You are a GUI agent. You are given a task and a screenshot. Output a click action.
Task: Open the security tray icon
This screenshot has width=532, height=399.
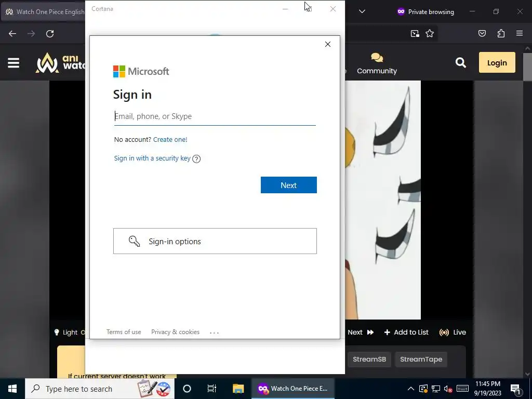[423, 389]
